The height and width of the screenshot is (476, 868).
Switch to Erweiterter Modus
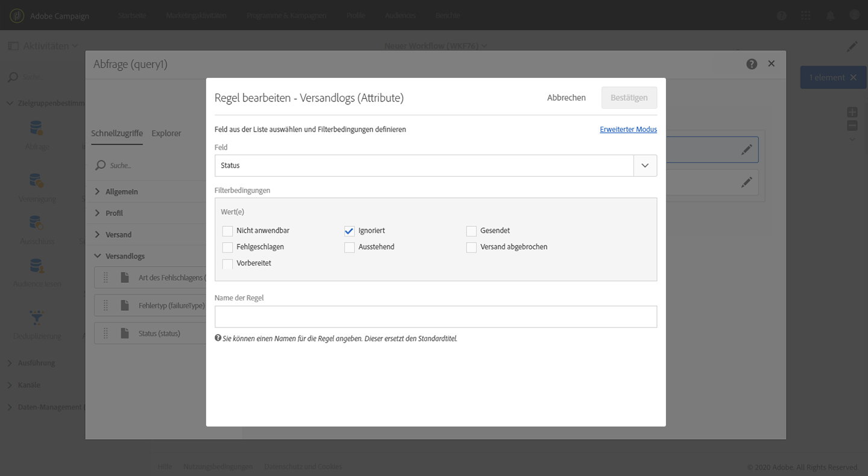tap(628, 129)
